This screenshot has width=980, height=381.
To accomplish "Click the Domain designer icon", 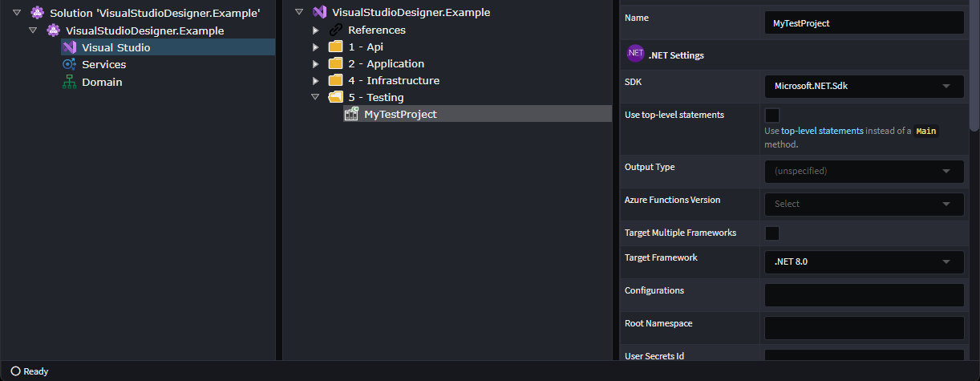I will click(x=69, y=82).
